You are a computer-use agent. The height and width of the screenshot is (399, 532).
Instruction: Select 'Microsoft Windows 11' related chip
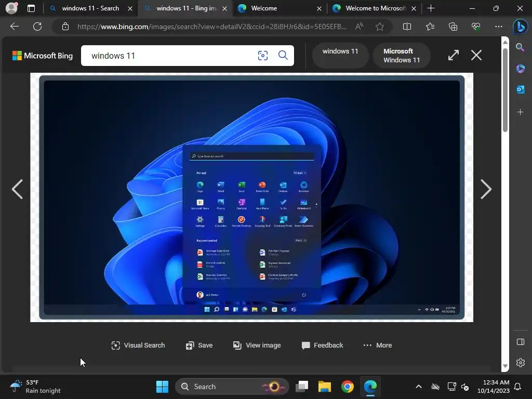click(x=402, y=55)
